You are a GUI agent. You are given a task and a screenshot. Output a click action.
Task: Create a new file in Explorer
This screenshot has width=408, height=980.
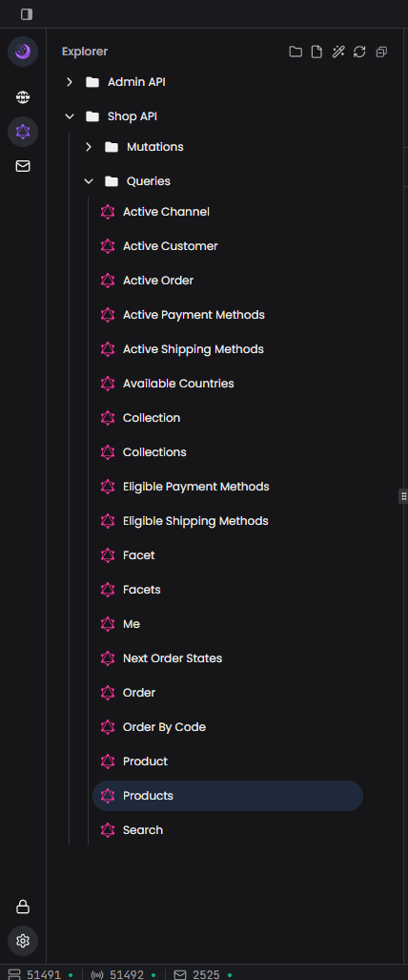316,52
